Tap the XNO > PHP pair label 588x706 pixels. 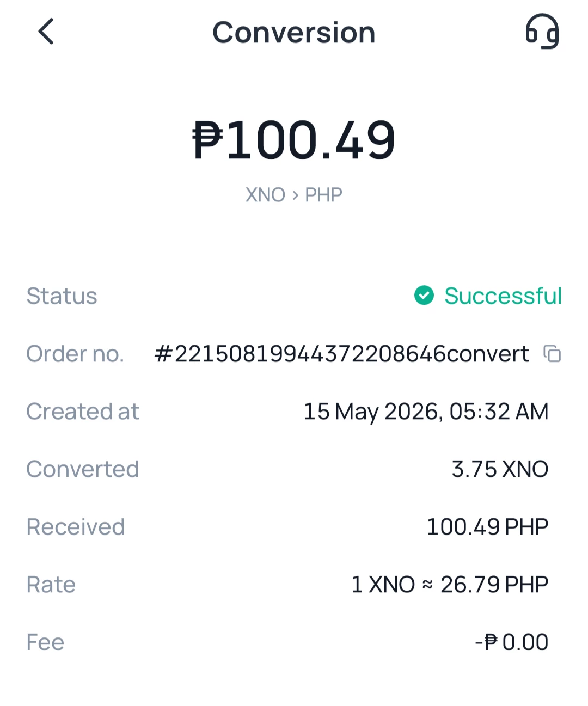click(294, 195)
